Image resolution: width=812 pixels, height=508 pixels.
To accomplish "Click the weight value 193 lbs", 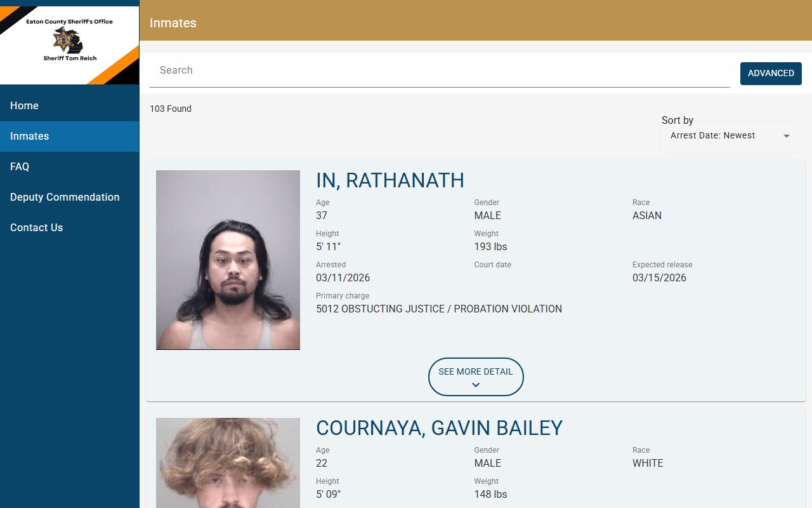I will click(x=491, y=247).
